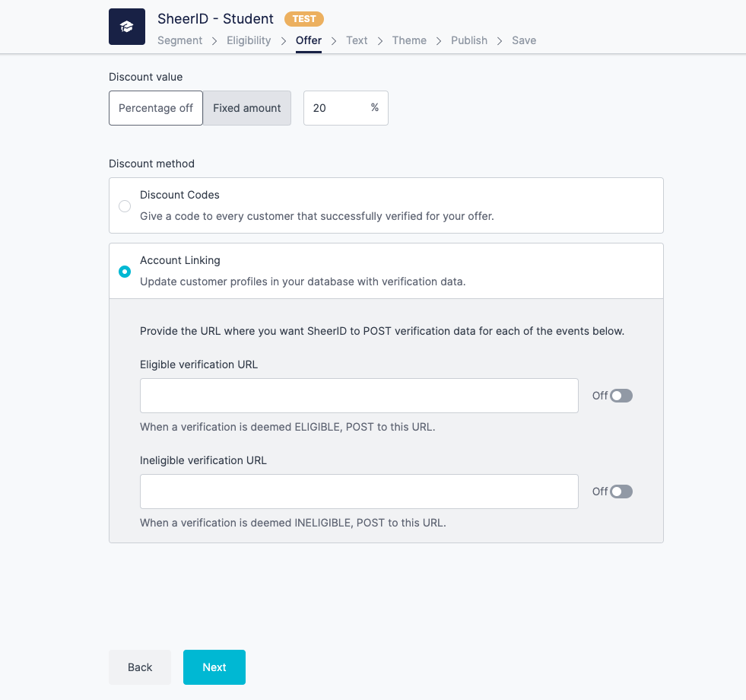This screenshot has width=746, height=700.
Task: Click the SheerID - Student program title
Action: (215, 18)
